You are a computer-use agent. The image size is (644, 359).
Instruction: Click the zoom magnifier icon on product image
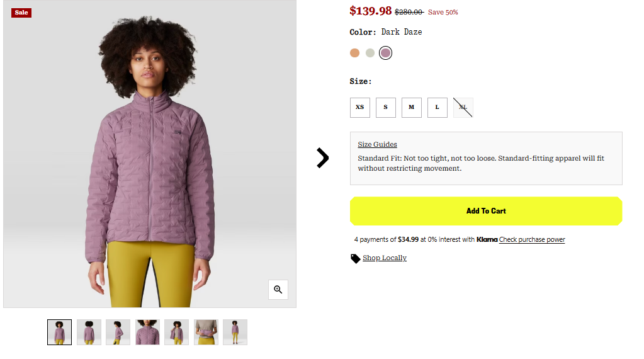[x=278, y=290]
